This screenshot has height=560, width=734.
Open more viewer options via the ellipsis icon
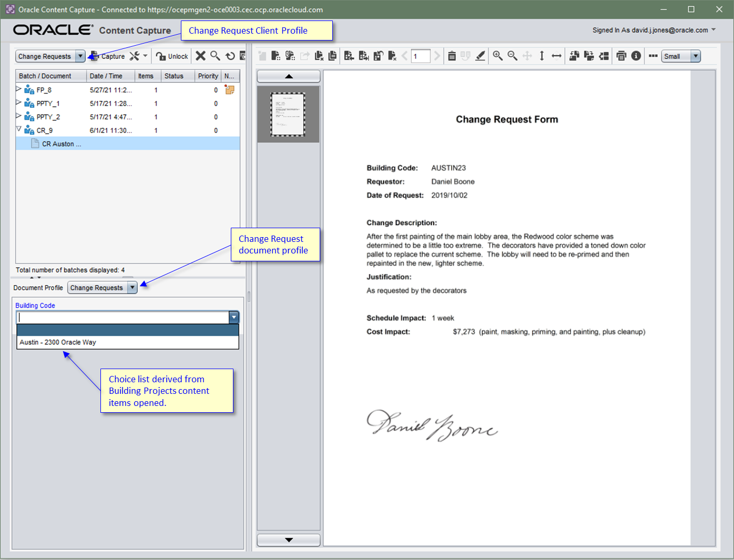tap(653, 56)
